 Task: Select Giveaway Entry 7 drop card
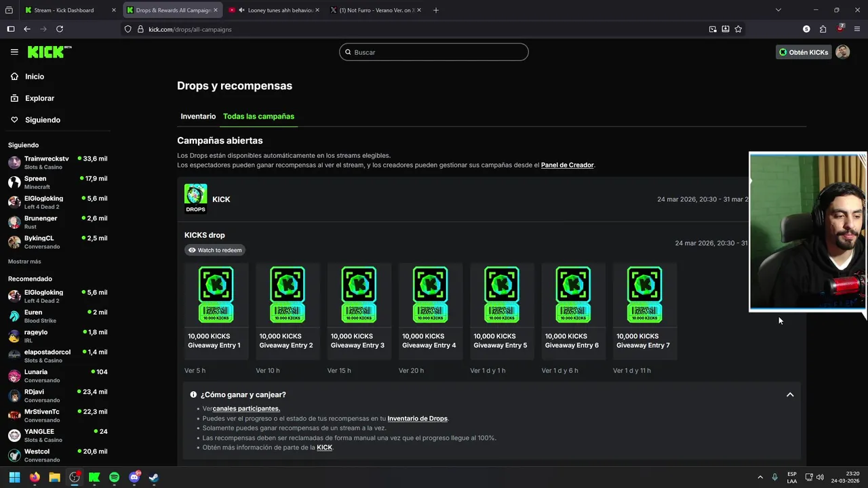(x=644, y=310)
